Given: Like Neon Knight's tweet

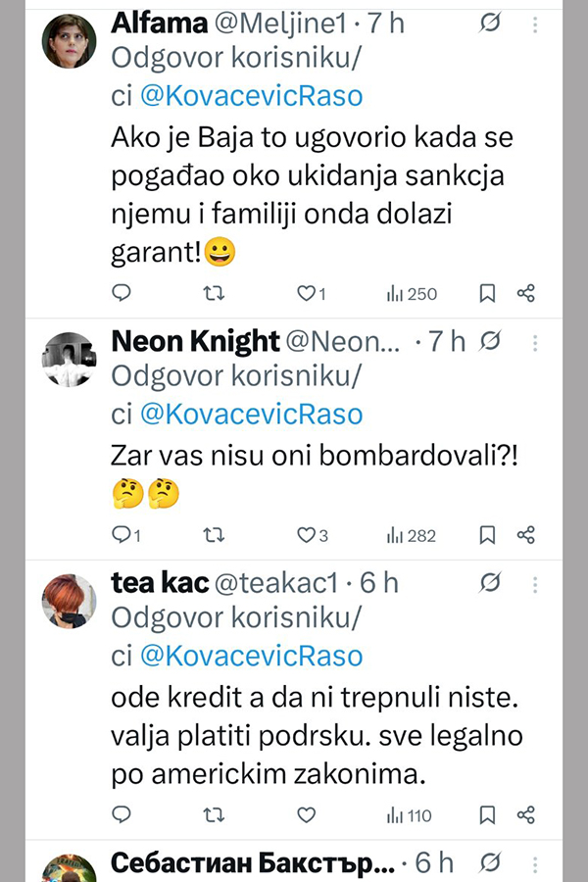Looking at the screenshot, I should [307, 535].
